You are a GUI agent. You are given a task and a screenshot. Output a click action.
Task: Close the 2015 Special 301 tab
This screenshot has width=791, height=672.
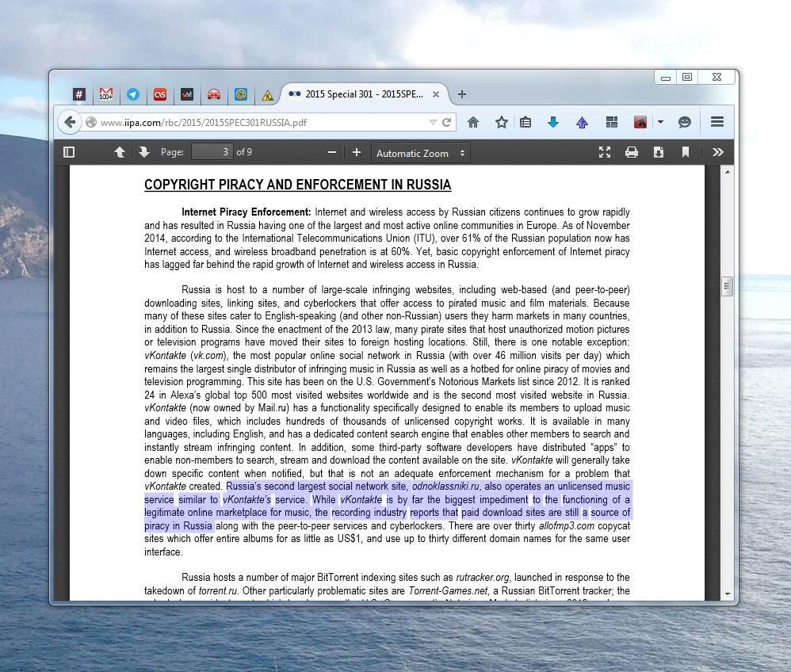436,94
